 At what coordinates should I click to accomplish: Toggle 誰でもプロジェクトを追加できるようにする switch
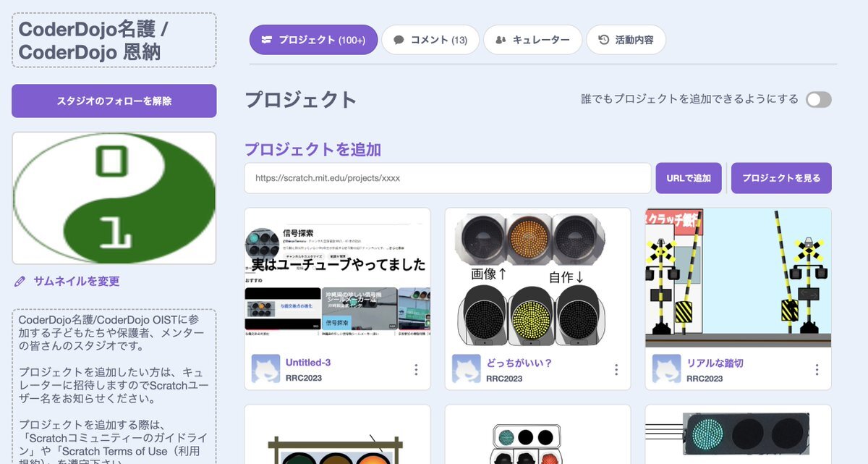pos(819,100)
